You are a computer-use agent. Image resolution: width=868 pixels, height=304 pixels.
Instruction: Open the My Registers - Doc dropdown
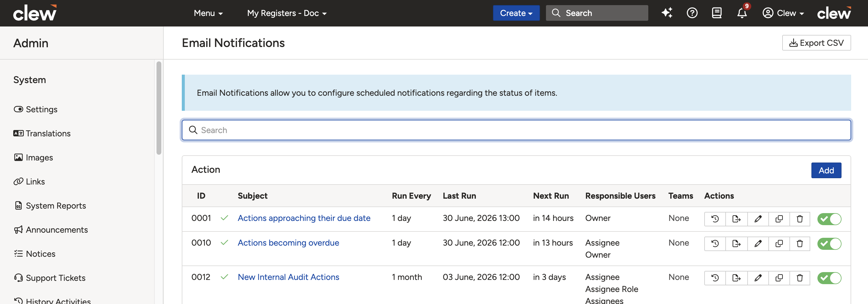pos(287,13)
